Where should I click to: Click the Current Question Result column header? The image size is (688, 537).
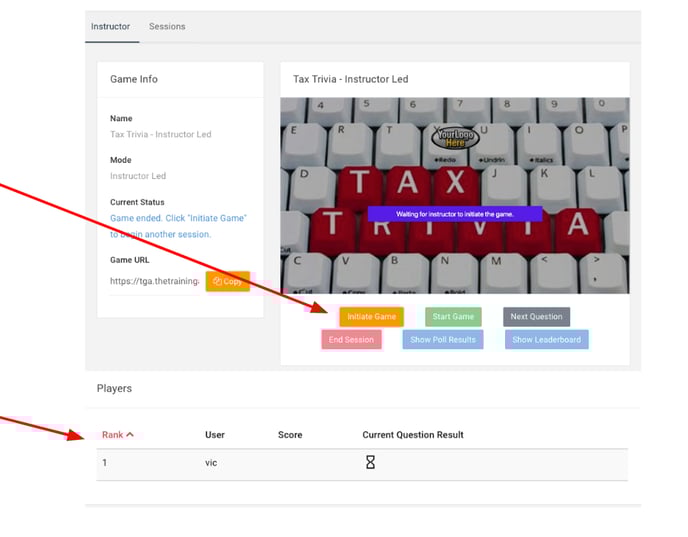[x=412, y=435]
